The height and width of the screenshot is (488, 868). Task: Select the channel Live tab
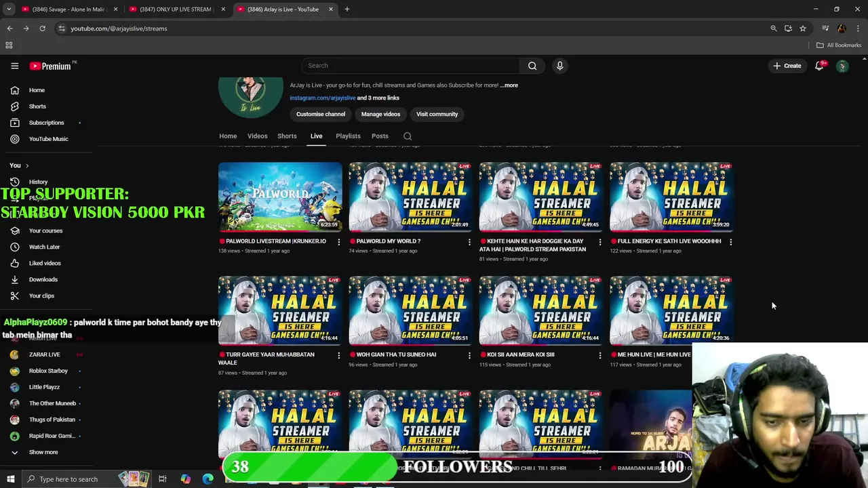(317, 136)
